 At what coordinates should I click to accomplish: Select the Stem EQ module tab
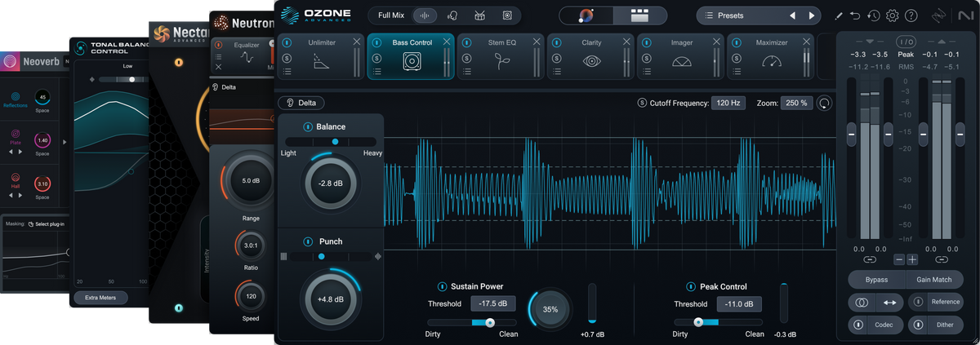500,57
